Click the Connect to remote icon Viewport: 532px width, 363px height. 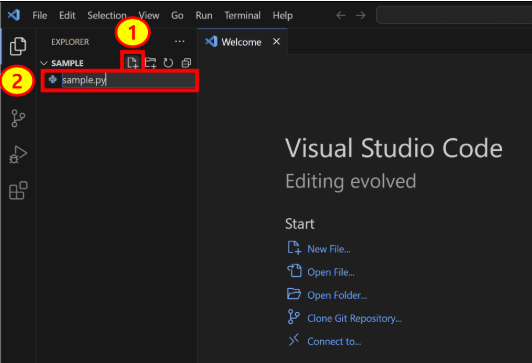293,340
